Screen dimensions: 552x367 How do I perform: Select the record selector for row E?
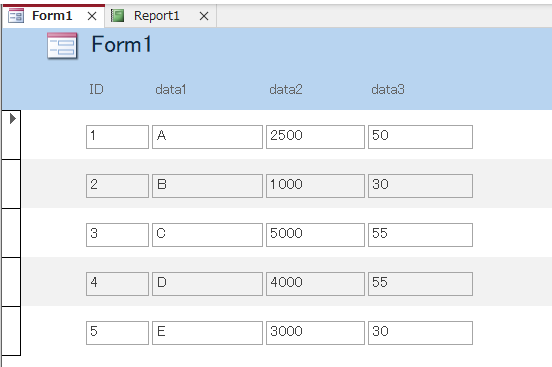click(11, 331)
